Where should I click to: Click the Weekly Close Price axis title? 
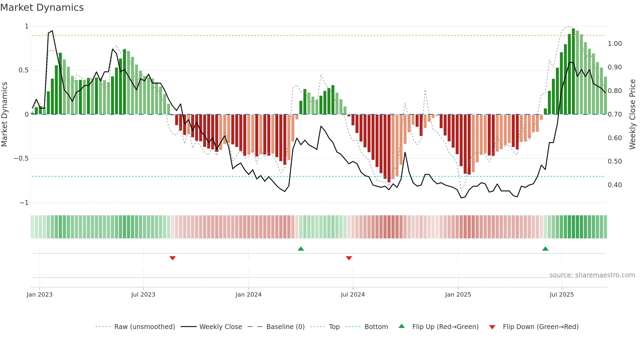pyautogui.click(x=633, y=114)
